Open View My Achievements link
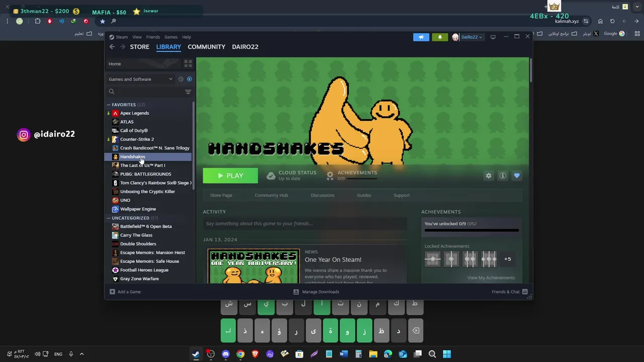 tap(491, 278)
